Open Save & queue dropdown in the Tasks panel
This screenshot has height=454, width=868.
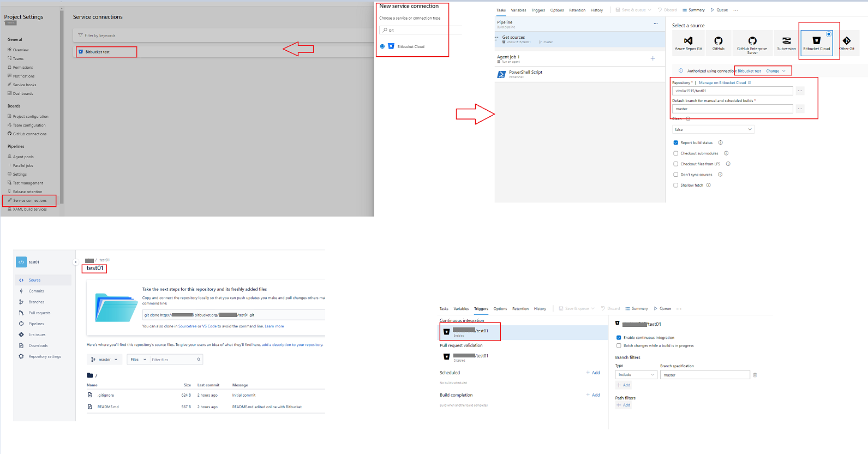(x=633, y=10)
